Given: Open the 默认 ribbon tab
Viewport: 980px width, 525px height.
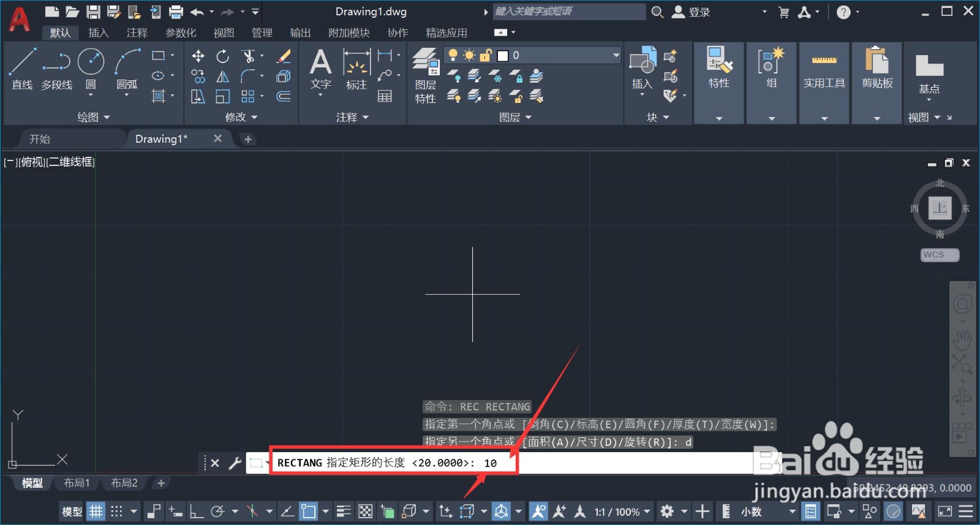Looking at the screenshot, I should [x=60, y=32].
